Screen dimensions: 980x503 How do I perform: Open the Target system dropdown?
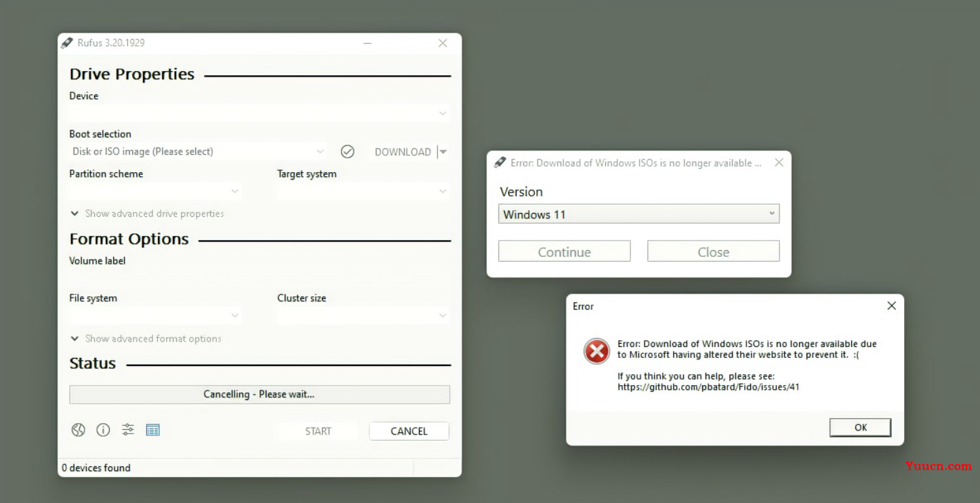tap(363, 191)
